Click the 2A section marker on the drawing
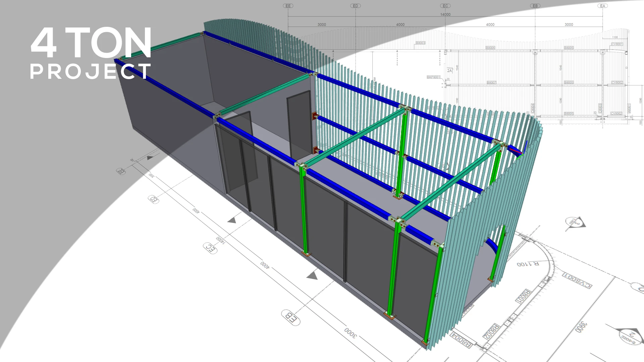 point(449,70)
